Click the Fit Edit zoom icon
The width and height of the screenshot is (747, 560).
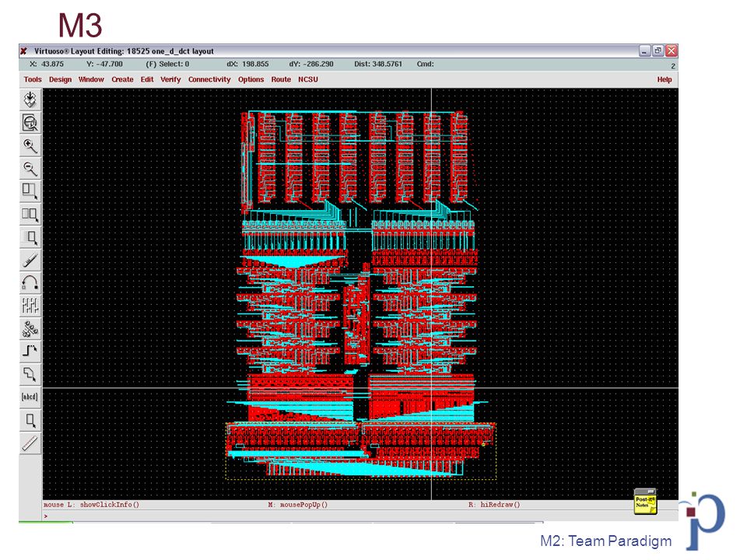coord(30,123)
